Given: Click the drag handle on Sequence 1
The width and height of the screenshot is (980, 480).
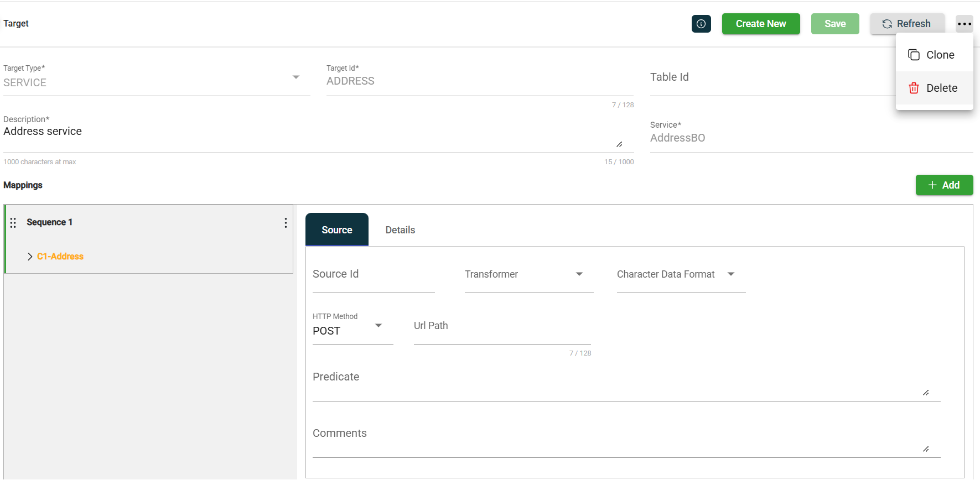Looking at the screenshot, I should click(x=13, y=222).
